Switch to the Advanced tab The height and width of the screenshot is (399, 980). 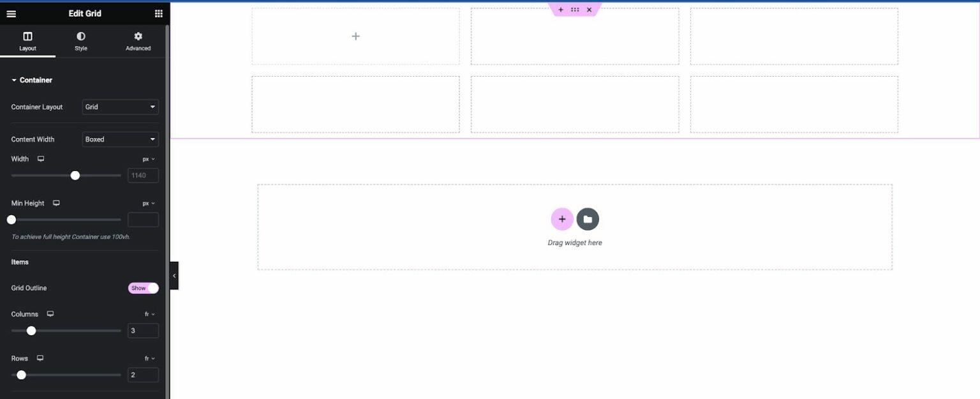click(x=138, y=40)
